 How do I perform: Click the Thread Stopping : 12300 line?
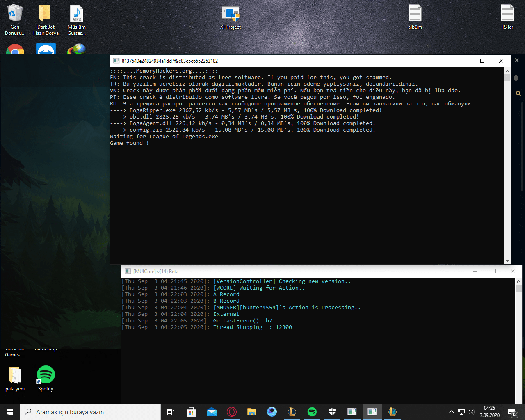pos(207,327)
